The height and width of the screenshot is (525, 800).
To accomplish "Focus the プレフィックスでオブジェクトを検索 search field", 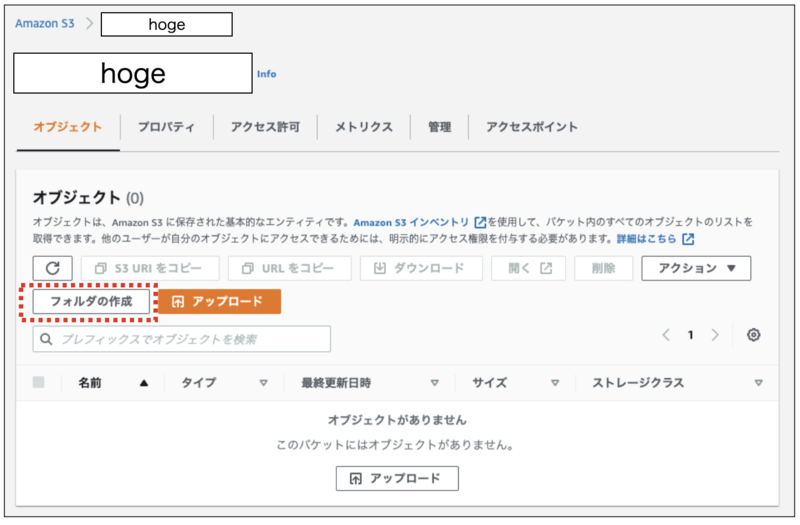I will click(182, 339).
